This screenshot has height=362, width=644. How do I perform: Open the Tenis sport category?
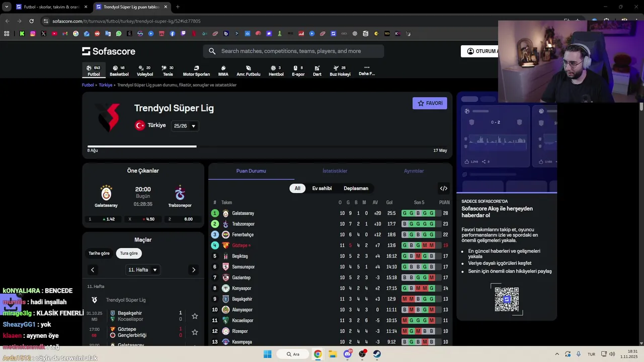[168, 71]
